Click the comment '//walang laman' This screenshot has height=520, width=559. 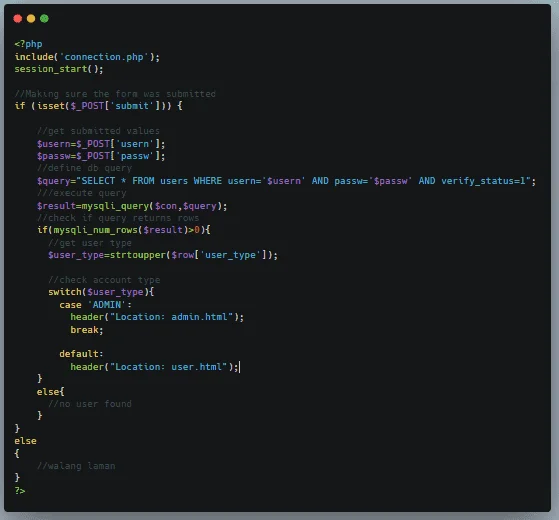click(76, 466)
